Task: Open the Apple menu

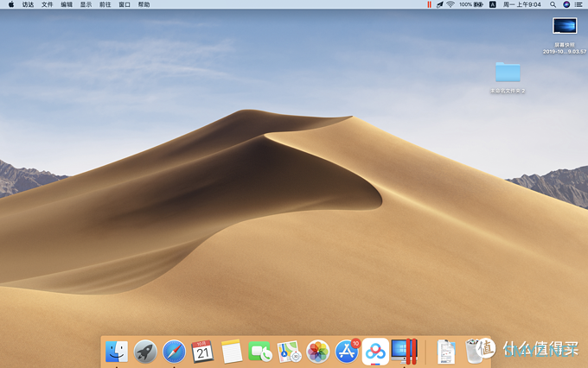Action: 11,4
